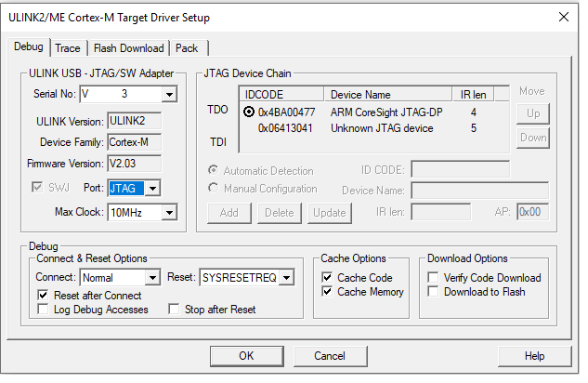Select the 0x4BA00477 device radio button
Viewport: 588px width, 383px height.
click(249, 112)
